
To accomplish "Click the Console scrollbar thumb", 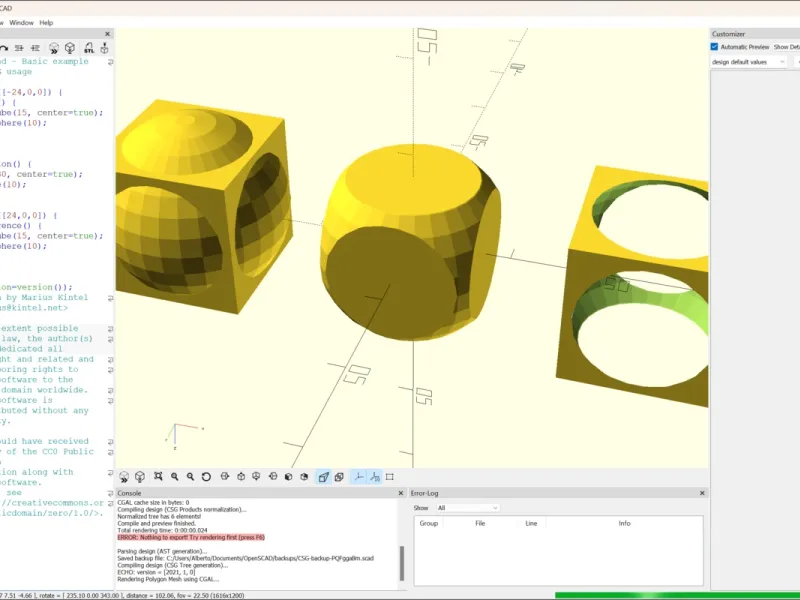I will coord(402,563).
